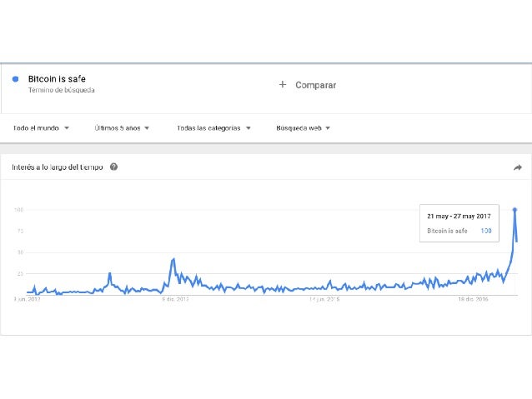Open the "Búsqueda web" search type dropdown
This screenshot has width=532, height=399.
point(304,128)
